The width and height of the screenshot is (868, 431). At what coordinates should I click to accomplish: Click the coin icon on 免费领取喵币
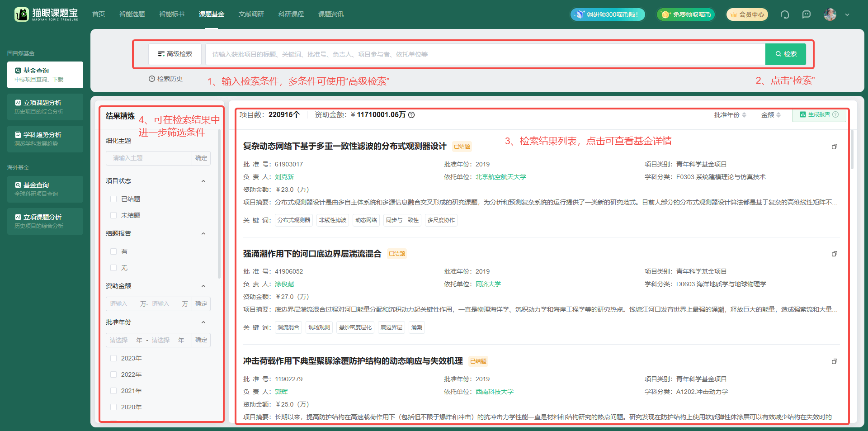[x=665, y=14]
